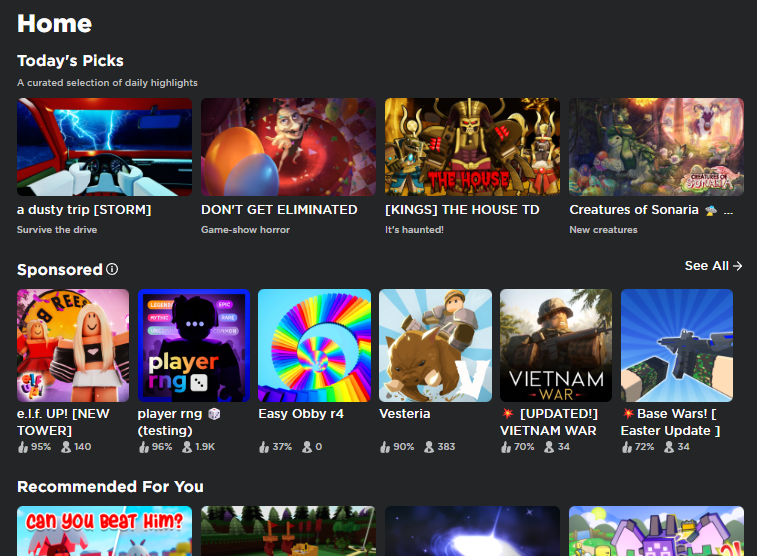Click the Today's Picks heading
Viewport: 757px width, 556px height.
[x=70, y=61]
